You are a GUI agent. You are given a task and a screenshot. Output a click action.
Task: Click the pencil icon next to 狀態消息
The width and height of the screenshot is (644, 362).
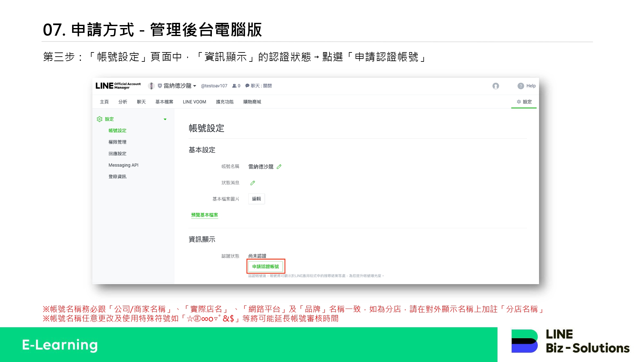coord(253,183)
